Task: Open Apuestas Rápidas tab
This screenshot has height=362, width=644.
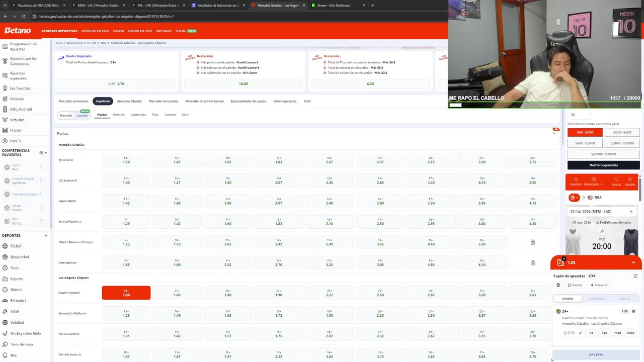Action: 129,101
